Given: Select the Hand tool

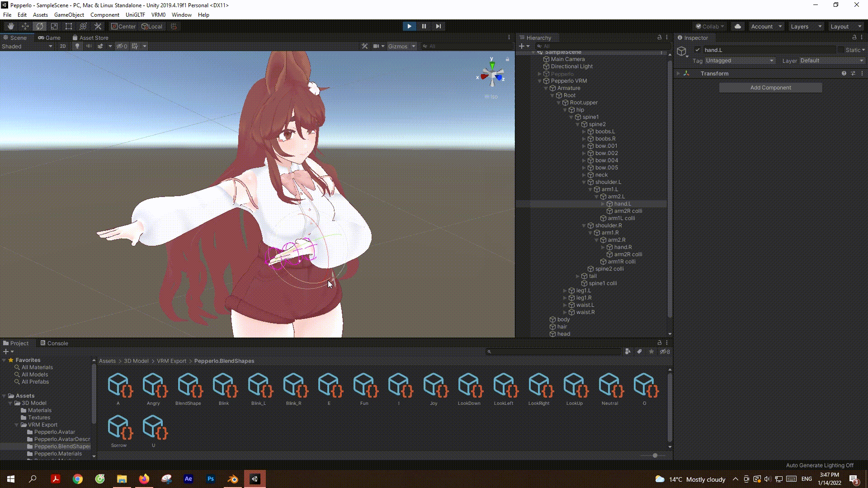Looking at the screenshot, I should point(11,26).
